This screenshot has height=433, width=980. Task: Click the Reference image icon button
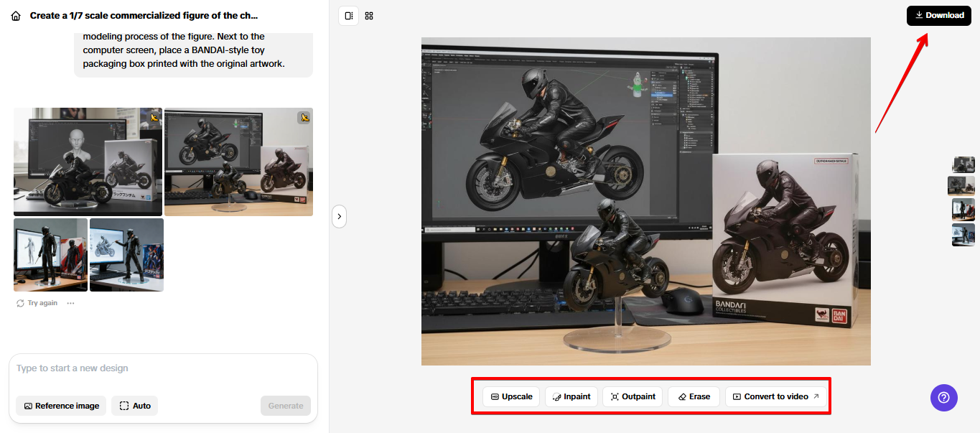(x=27, y=406)
